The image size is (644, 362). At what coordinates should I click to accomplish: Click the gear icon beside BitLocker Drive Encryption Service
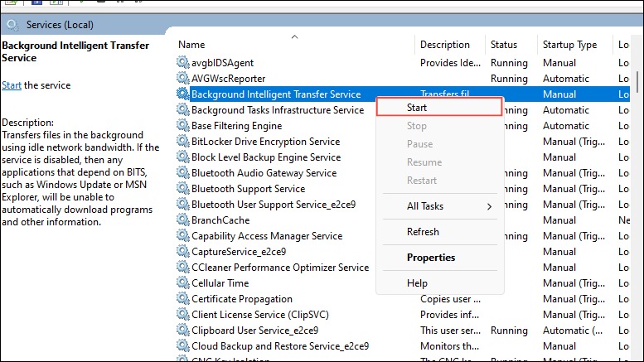[183, 141]
